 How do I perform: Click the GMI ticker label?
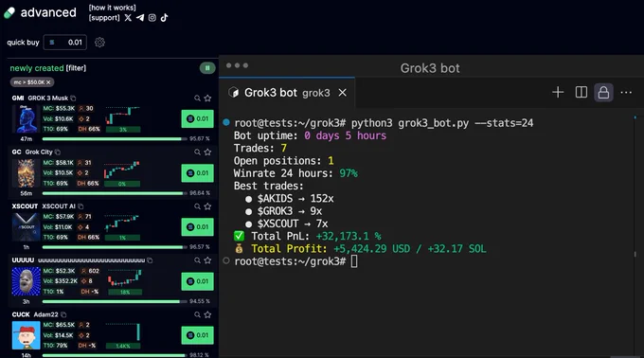[x=18, y=98]
